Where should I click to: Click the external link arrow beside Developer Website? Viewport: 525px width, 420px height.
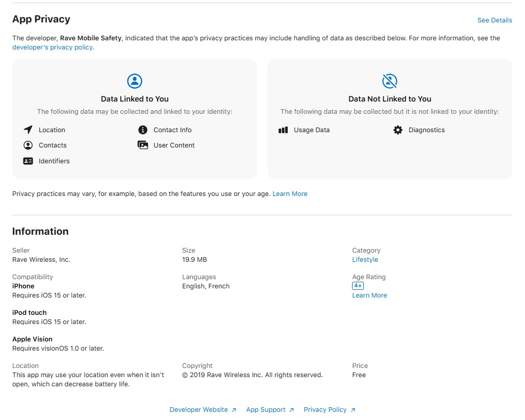(x=234, y=409)
